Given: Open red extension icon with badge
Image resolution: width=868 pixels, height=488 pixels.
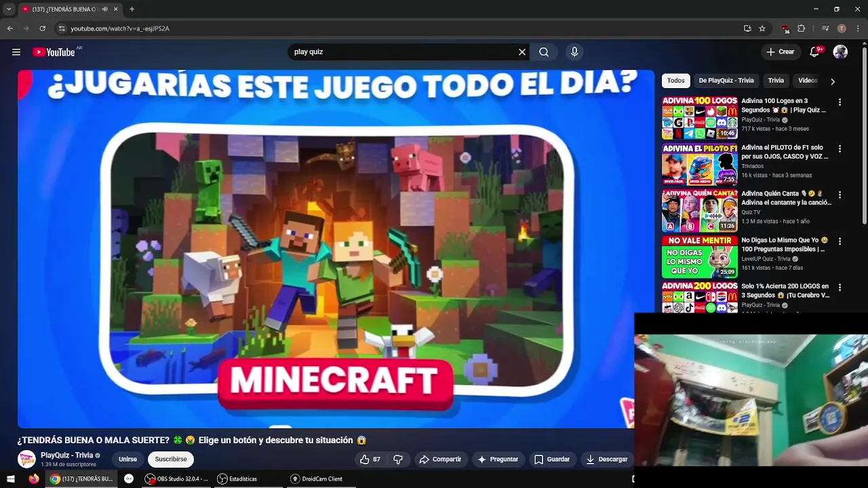Looking at the screenshot, I should point(785,29).
